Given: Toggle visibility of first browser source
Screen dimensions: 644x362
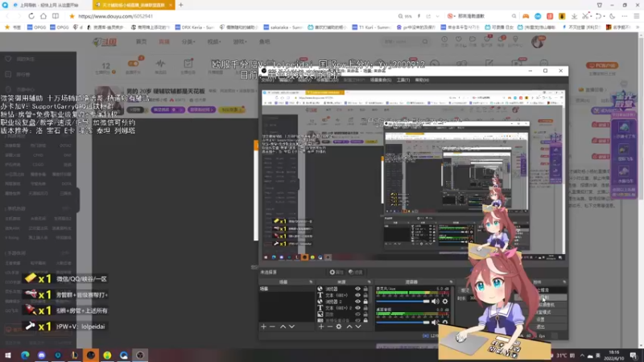Looking at the screenshot, I should [357, 289].
